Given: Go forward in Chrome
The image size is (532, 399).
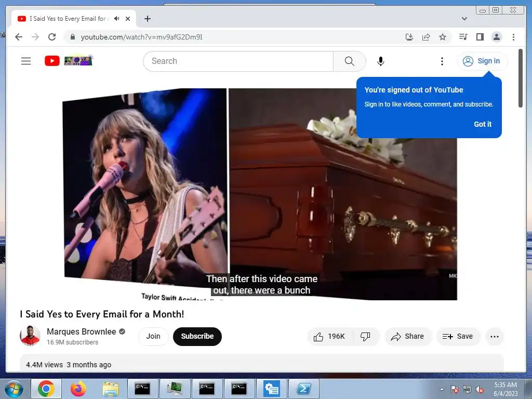Looking at the screenshot, I should pos(35,37).
